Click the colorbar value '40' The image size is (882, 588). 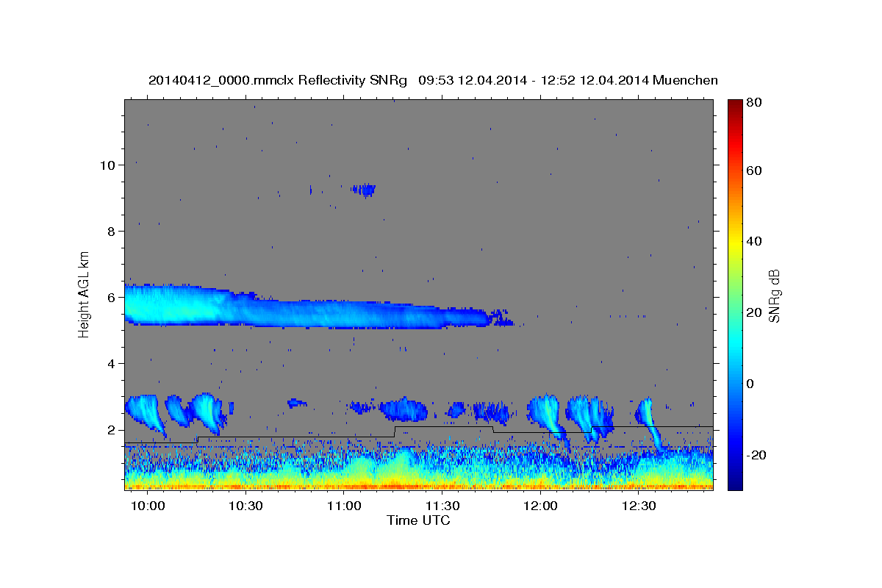[x=753, y=241]
